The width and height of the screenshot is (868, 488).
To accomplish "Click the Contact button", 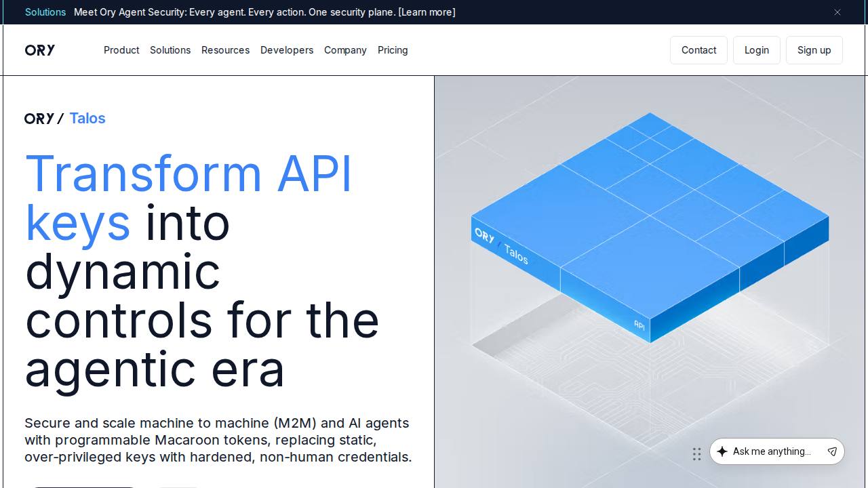I will tap(698, 50).
